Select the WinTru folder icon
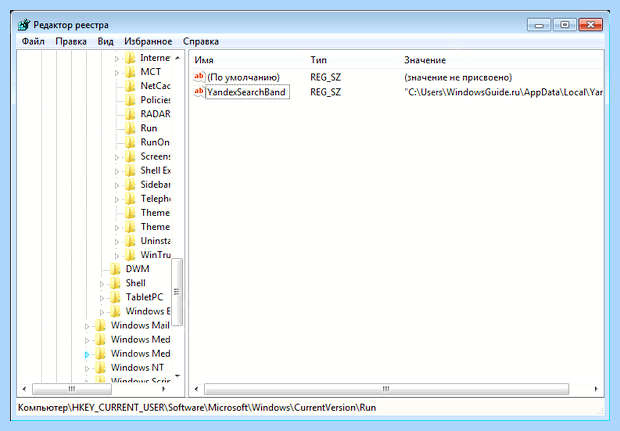Viewport: 620px width, 431px height. coord(130,255)
